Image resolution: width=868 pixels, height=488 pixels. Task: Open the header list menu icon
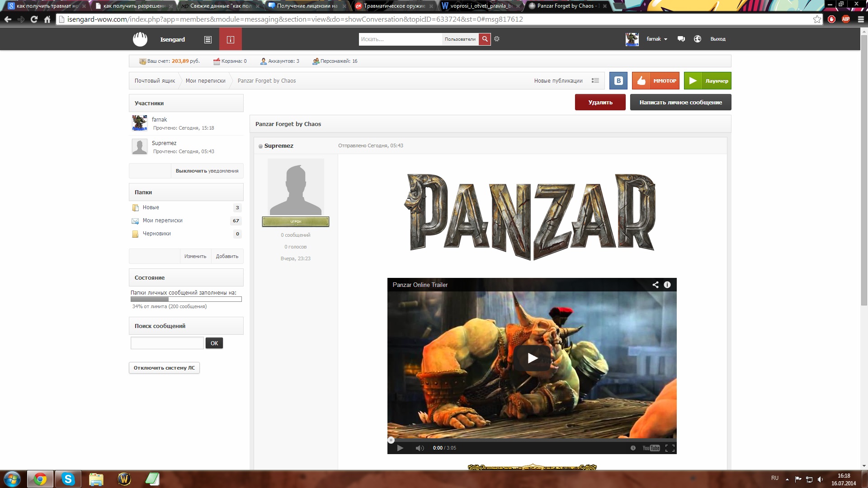click(208, 39)
